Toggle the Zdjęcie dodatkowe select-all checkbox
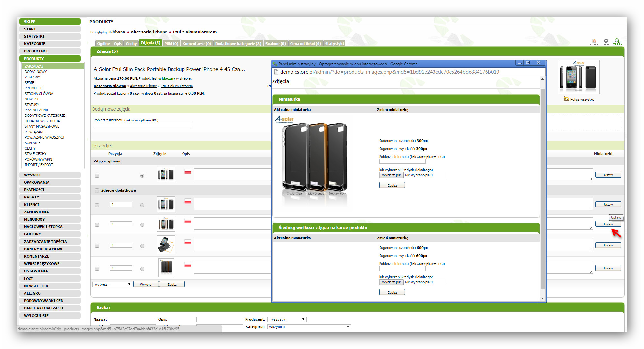 (x=97, y=190)
